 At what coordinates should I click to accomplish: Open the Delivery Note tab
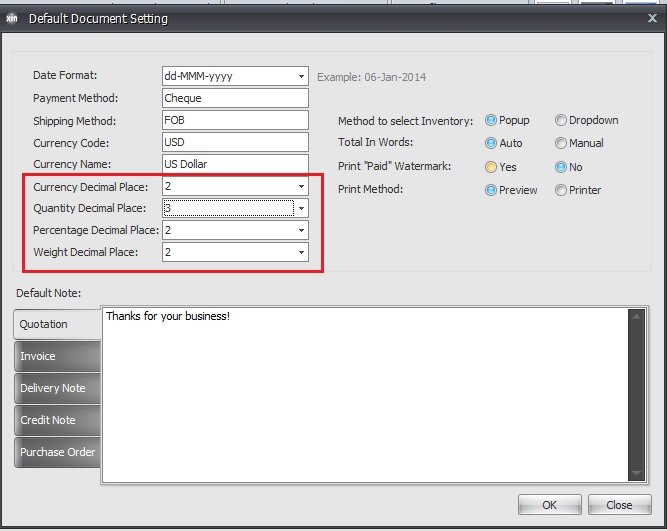(x=57, y=388)
